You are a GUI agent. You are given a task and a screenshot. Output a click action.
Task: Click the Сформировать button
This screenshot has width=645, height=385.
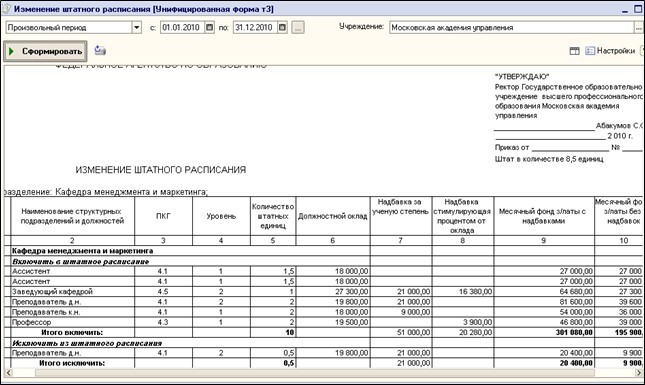(x=45, y=51)
